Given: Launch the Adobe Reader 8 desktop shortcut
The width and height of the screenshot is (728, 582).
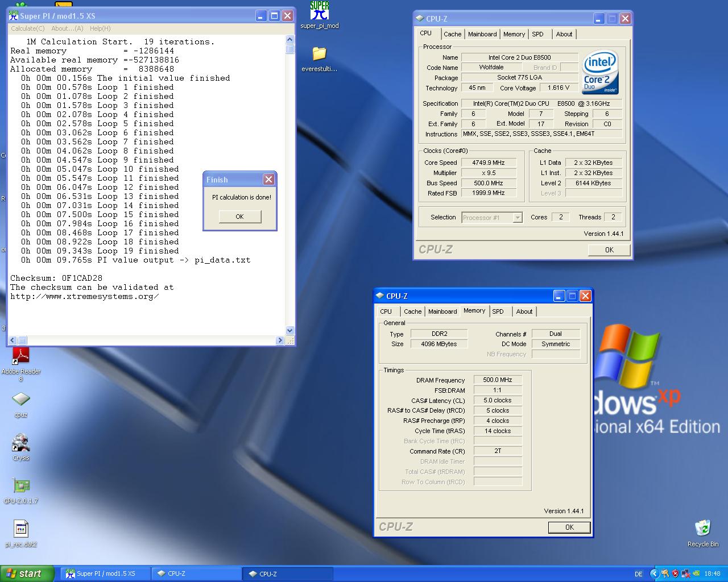Looking at the screenshot, I should tap(21, 364).
